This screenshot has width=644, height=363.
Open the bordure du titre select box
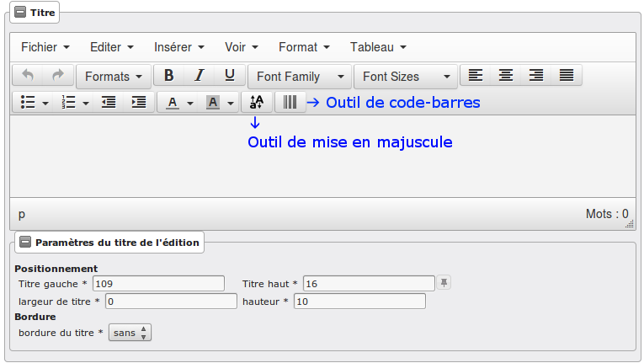130,333
